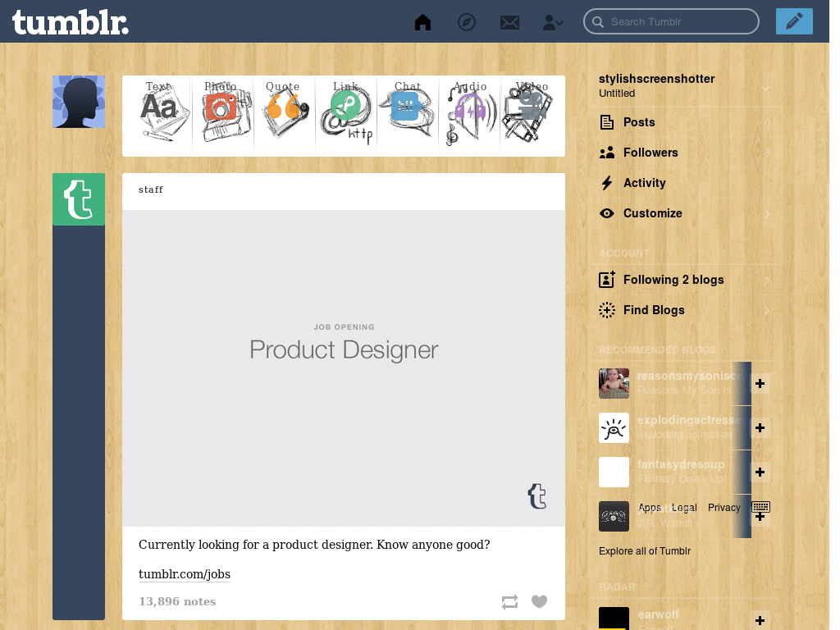Open earwolf blog name in Radar

(659, 614)
